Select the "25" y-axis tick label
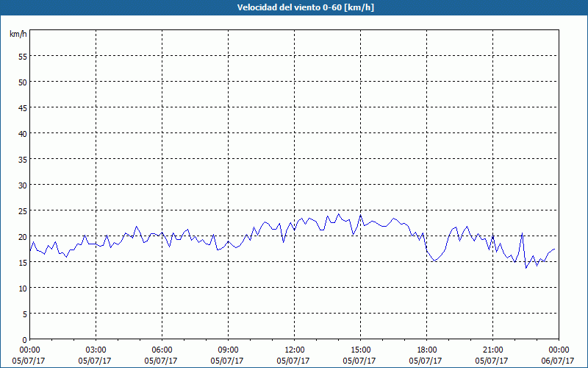 click(x=23, y=211)
